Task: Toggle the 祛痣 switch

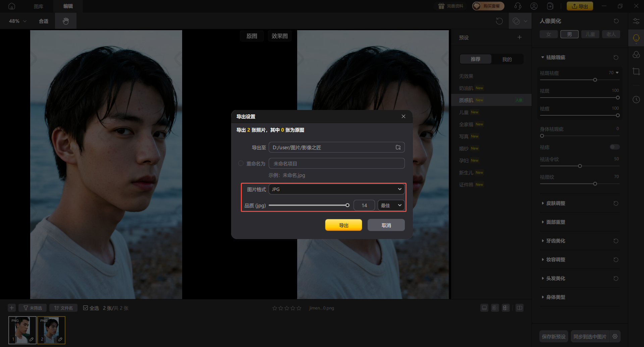Action: 614,147
